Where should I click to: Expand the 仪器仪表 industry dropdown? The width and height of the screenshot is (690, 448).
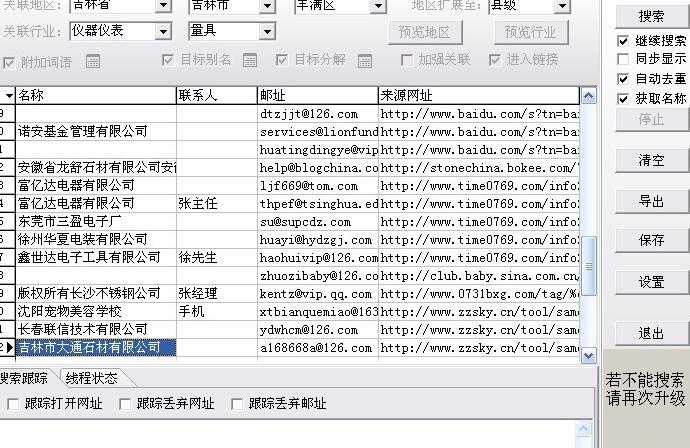pyautogui.click(x=163, y=31)
